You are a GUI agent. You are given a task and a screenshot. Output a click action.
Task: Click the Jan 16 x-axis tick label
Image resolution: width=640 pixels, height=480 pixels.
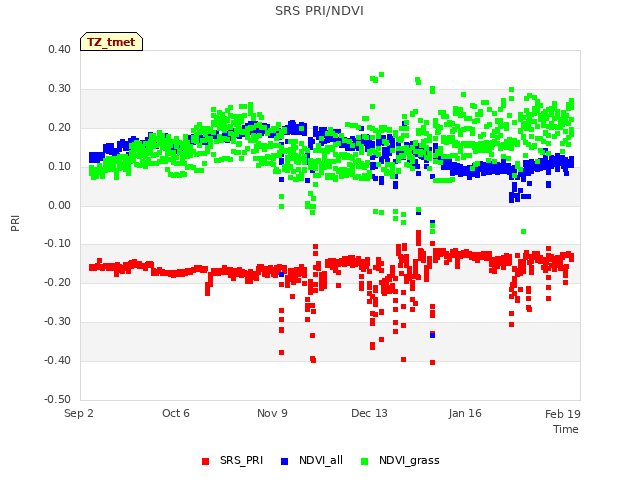point(465,413)
